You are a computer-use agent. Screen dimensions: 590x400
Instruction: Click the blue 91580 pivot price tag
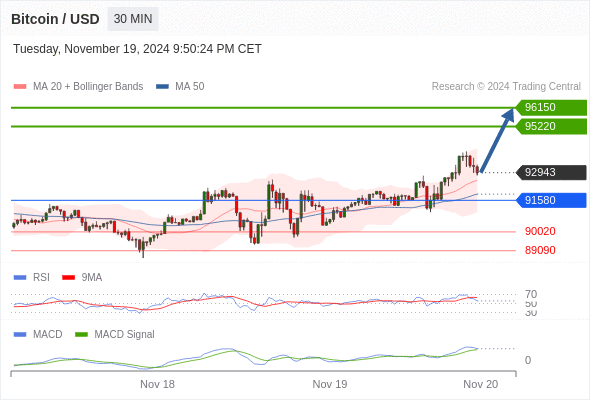click(x=551, y=200)
